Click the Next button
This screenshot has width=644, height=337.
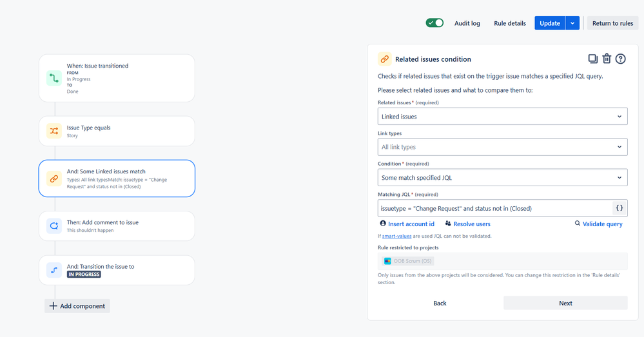(565, 303)
